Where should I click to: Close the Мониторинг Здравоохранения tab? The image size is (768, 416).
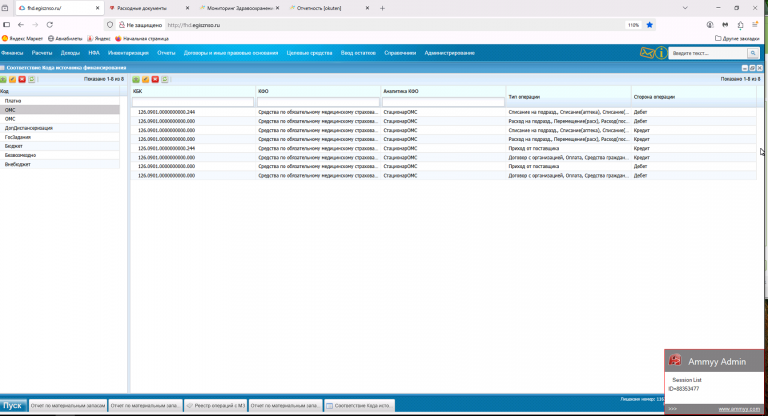[277, 8]
